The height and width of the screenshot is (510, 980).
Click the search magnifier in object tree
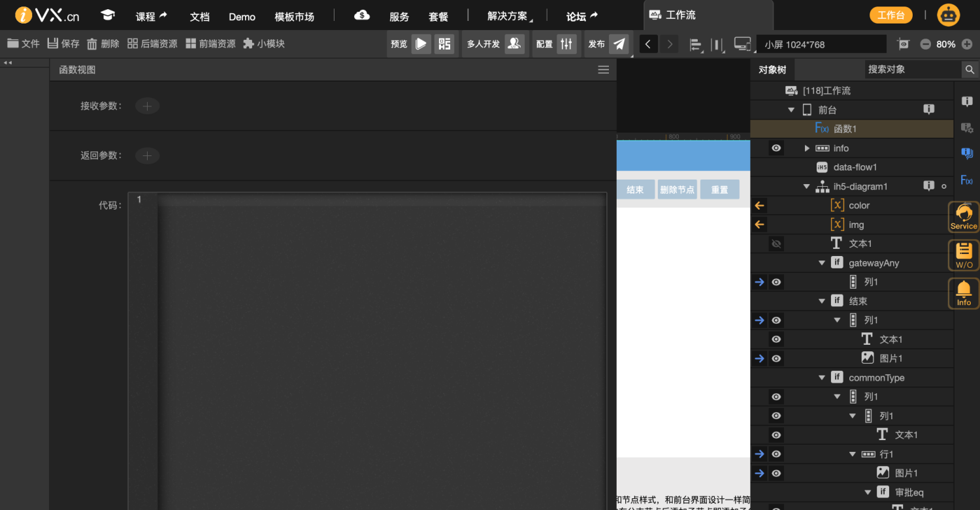coord(970,69)
